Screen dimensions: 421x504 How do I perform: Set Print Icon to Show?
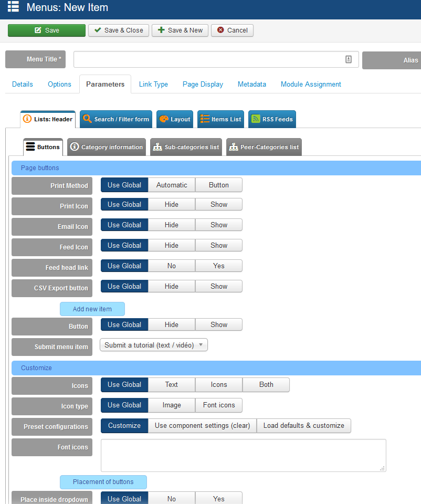pos(219,204)
